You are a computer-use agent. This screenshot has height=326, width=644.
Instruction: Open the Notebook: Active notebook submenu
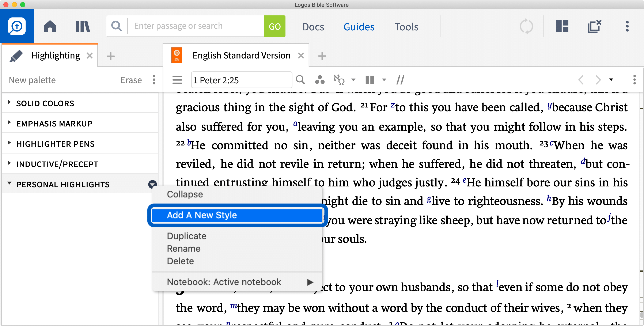coord(237,282)
